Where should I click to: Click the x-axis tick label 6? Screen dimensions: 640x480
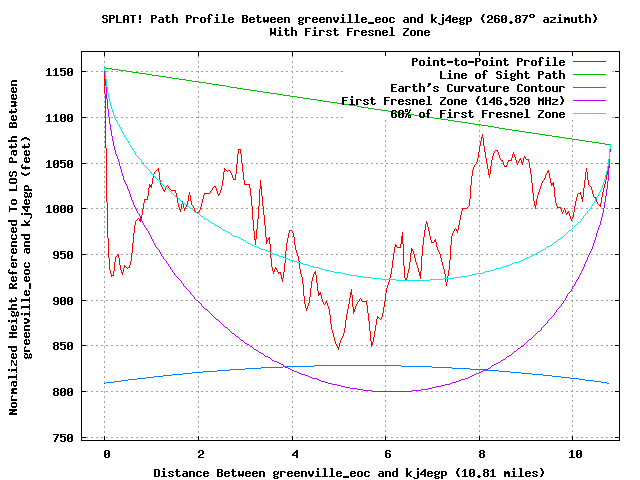click(x=387, y=454)
